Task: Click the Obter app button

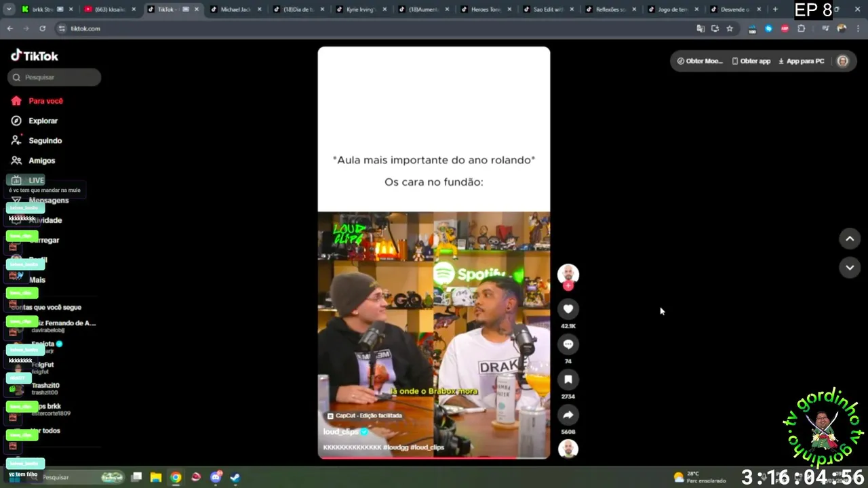Action: tap(751, 61)
